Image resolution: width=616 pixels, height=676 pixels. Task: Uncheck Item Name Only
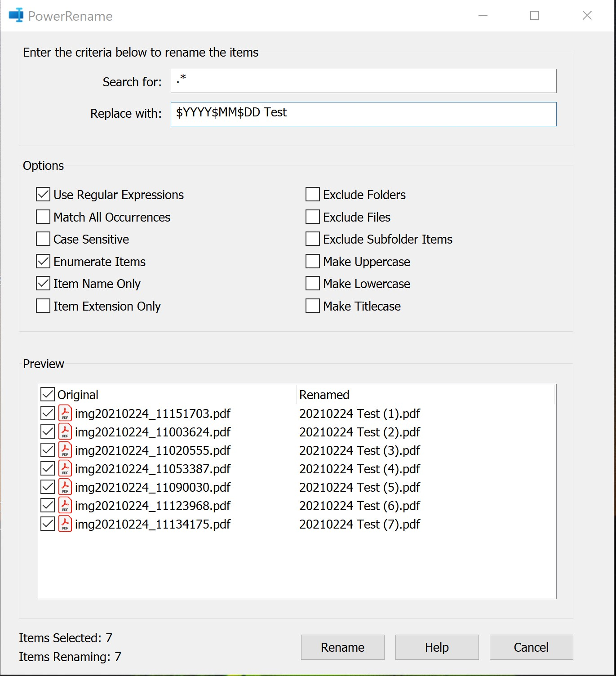coord(43,283)
